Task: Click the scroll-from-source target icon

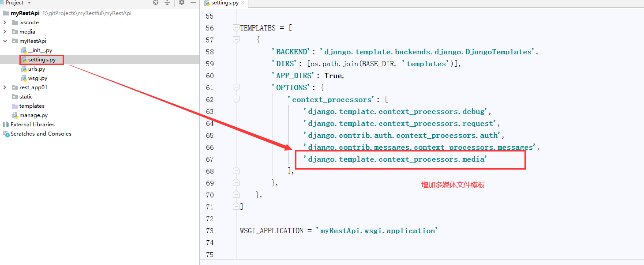Action: [155, 3]
